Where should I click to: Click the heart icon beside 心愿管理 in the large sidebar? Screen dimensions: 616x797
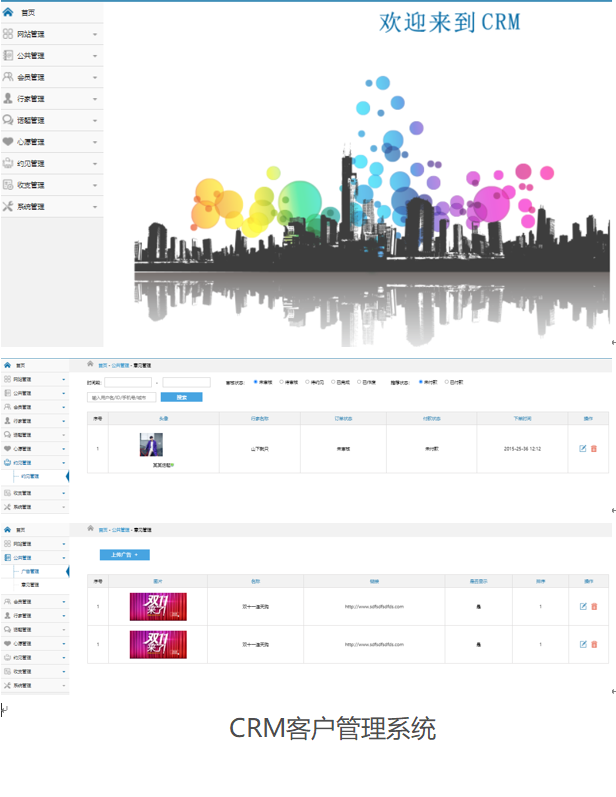point(8,142)
